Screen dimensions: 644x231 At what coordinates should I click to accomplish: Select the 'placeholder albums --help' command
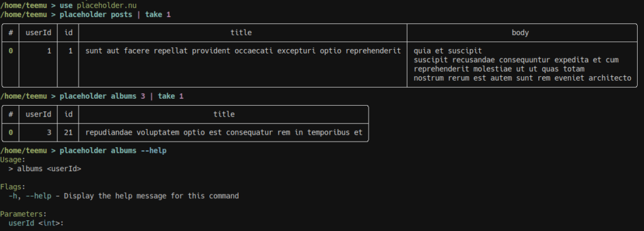tap(113, 150)
